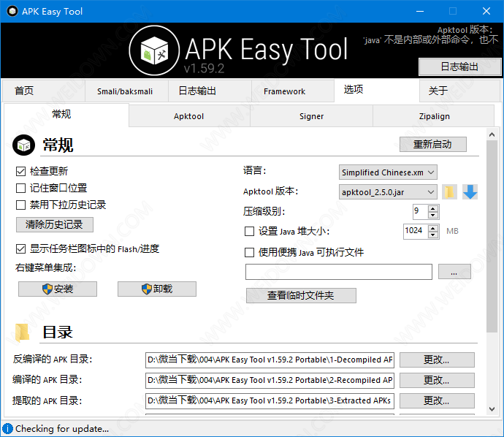This screenshot has width=504, height=437.
Task: Click the 编译的 APK 目录 path field
Action: [x=270, y=381]
